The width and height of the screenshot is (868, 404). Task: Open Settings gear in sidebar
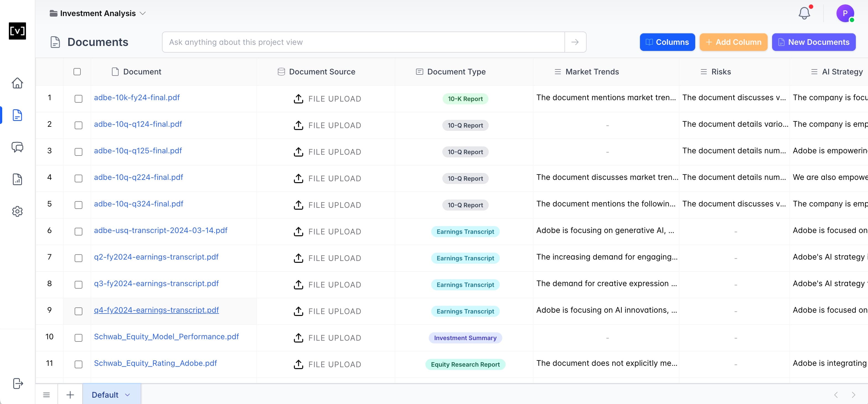17,211
